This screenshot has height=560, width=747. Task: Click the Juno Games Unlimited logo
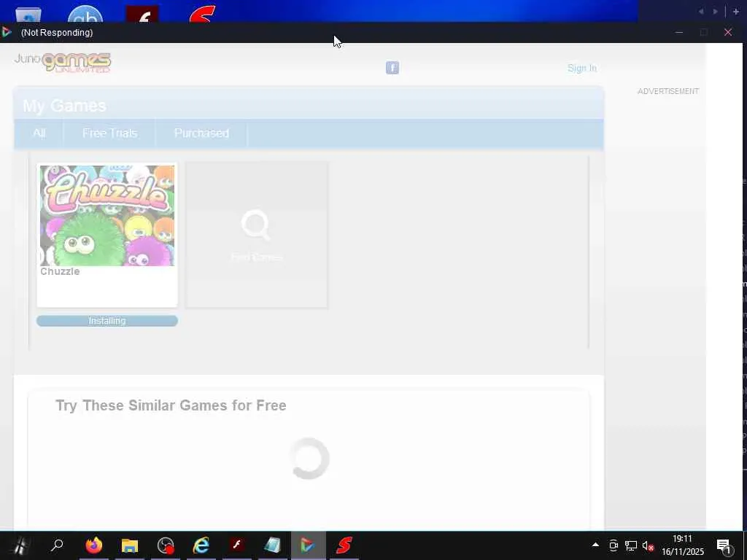(x=63, y=63)
